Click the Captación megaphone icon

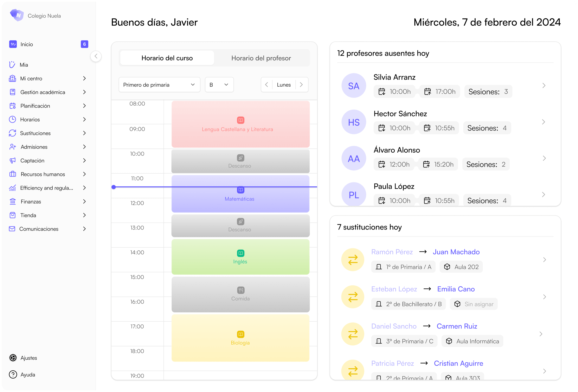(x=12, y=160)
